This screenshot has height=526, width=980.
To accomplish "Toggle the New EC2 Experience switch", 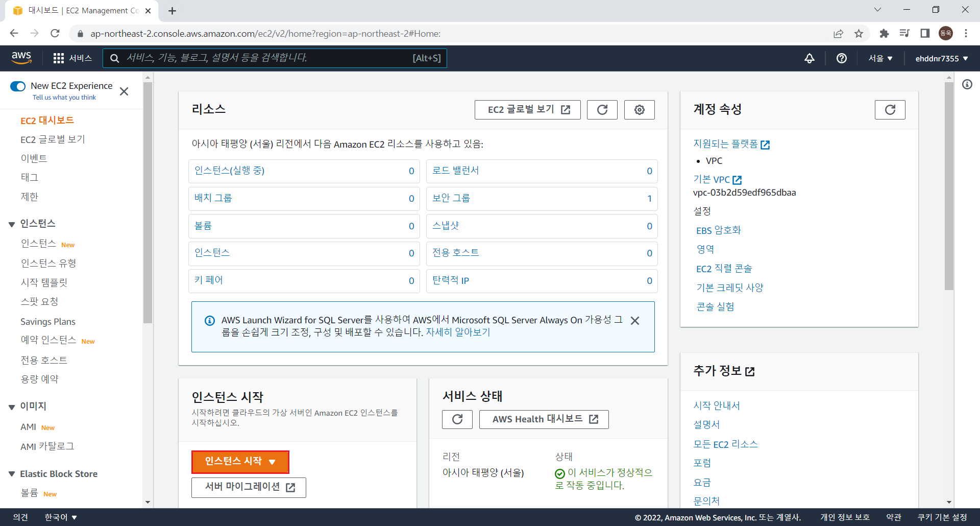I will coord(18,86).
